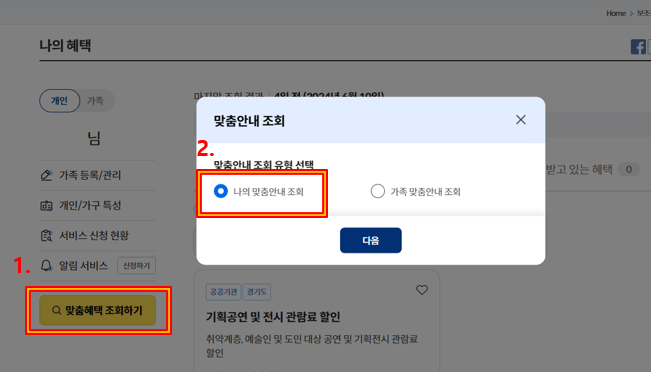
Task: Click the 다음 button
Action: point(371,240)
